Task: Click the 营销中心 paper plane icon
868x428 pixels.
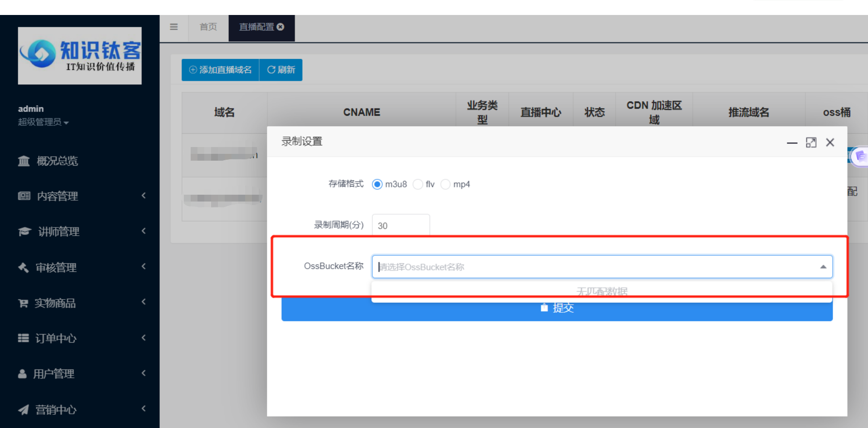Action: pos(23,410)
